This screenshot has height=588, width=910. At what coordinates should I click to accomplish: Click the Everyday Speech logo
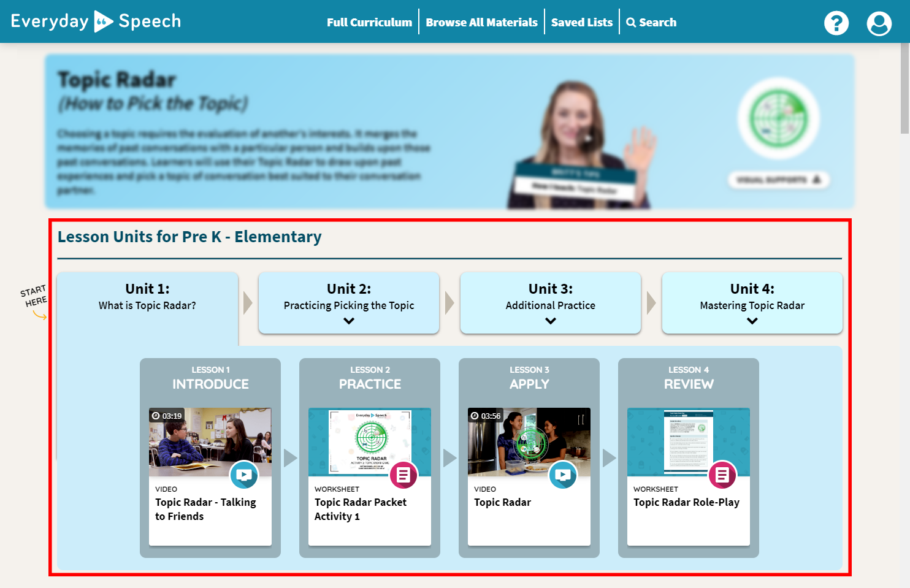coord(96,21)
